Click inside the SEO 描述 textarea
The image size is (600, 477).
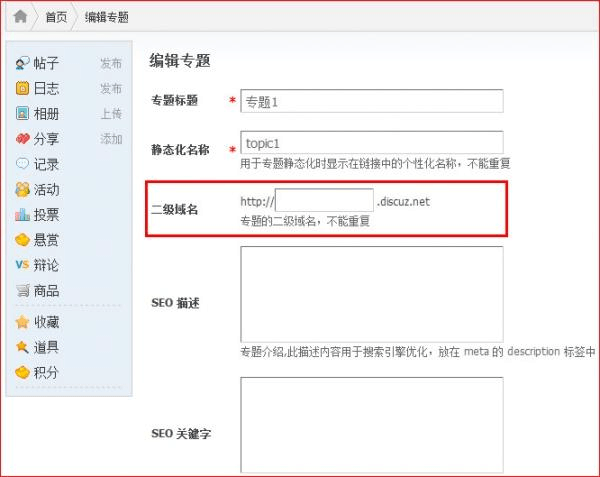[x=371, y=294]
